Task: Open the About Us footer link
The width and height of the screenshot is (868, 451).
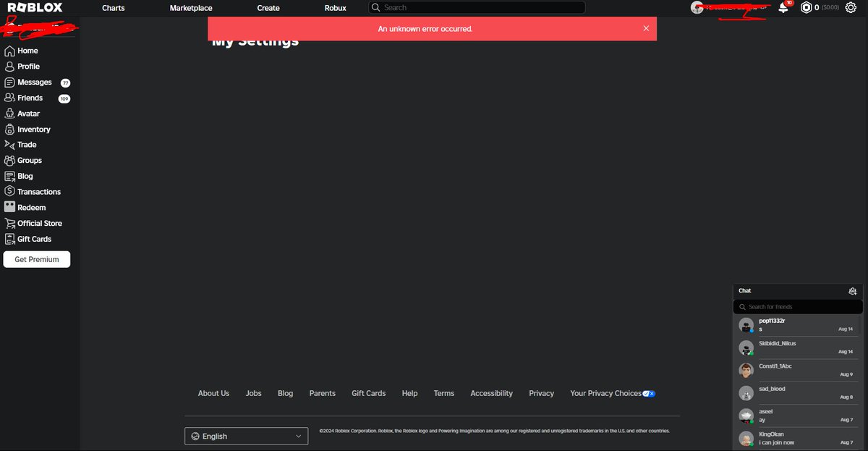Action: click(x=213, y=393)
